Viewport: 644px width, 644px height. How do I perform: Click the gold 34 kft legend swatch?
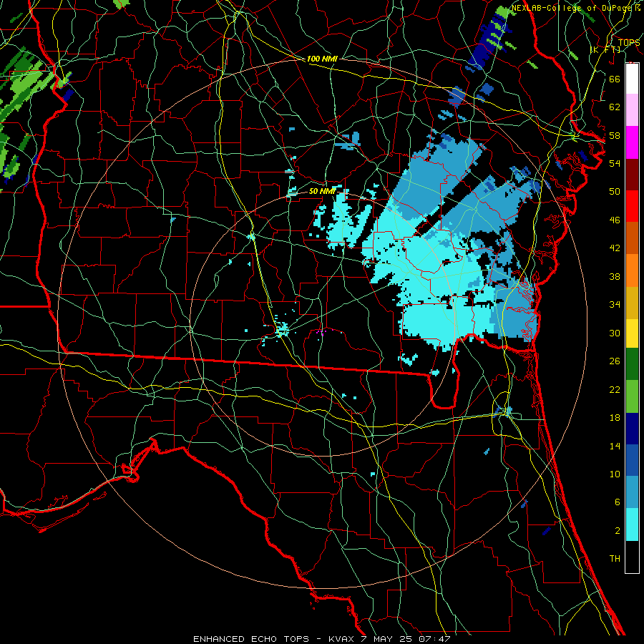(632, 303)
